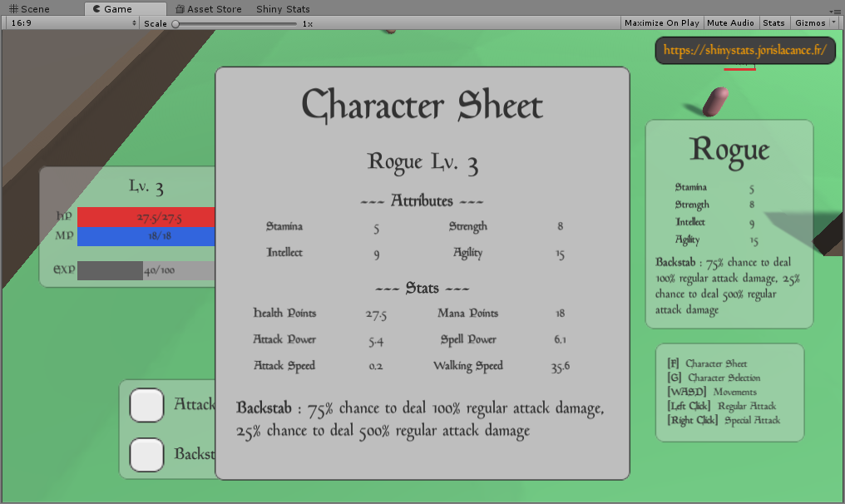The image size is (845, 504).
Task: Toggle Maximize On Play
Action: (x=661, y=23)
